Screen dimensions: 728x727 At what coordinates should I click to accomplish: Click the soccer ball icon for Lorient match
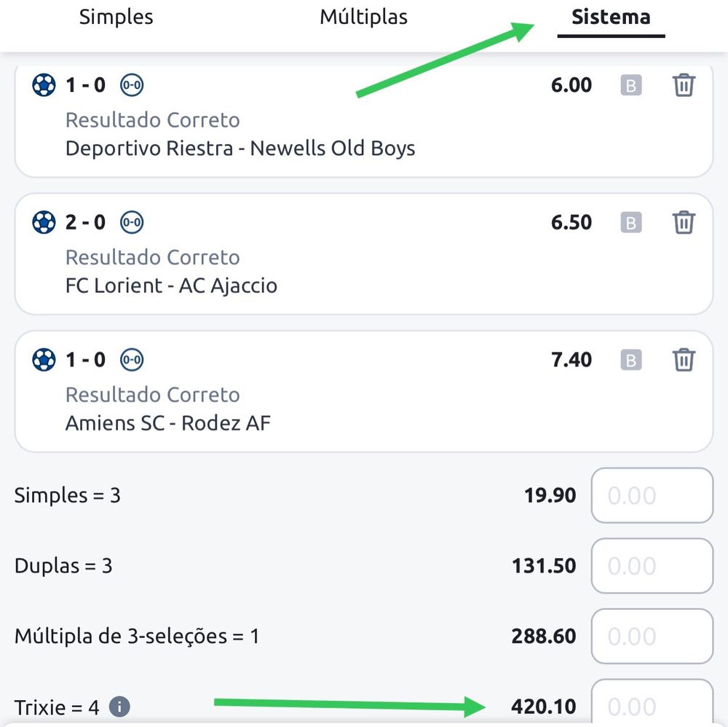pos(44,222)
